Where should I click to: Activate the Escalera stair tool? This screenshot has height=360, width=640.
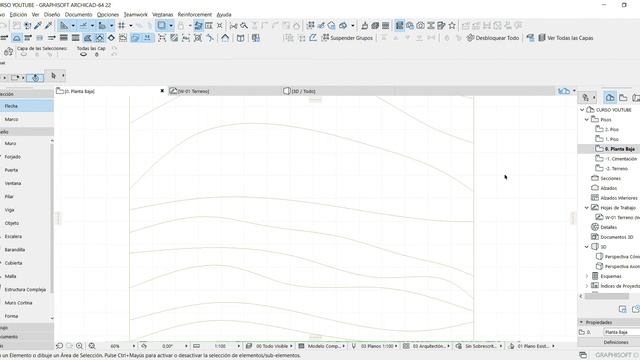pos(25,236)
